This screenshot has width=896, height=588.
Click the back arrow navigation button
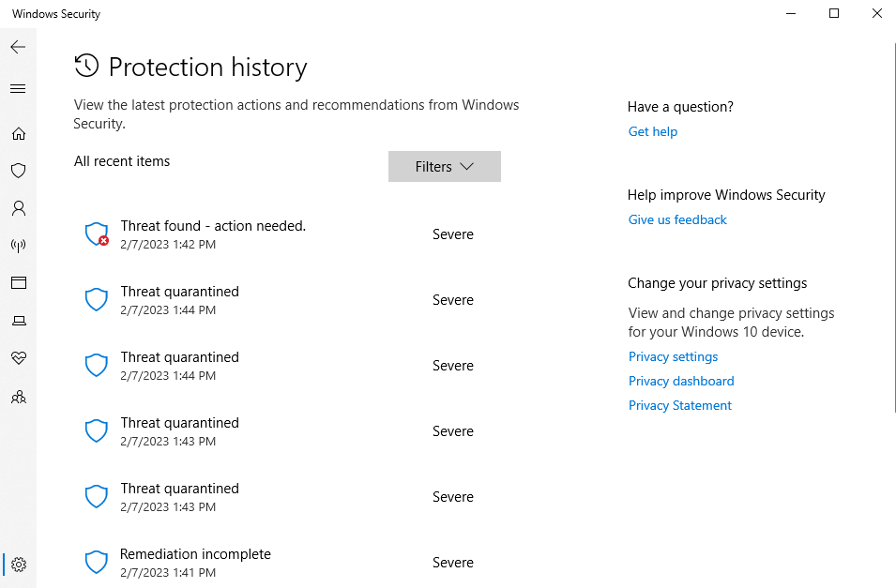pos(18,46)
